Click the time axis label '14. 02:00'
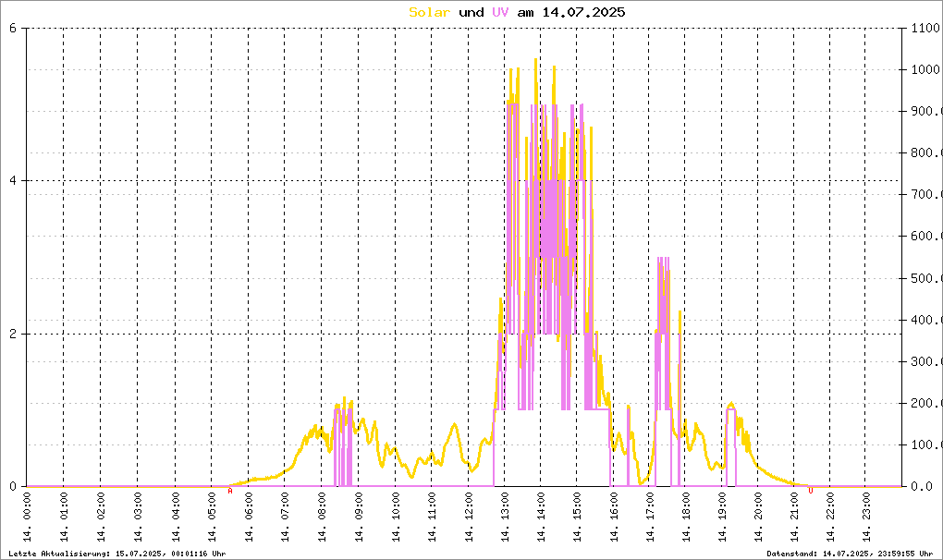 click(101, 517)
